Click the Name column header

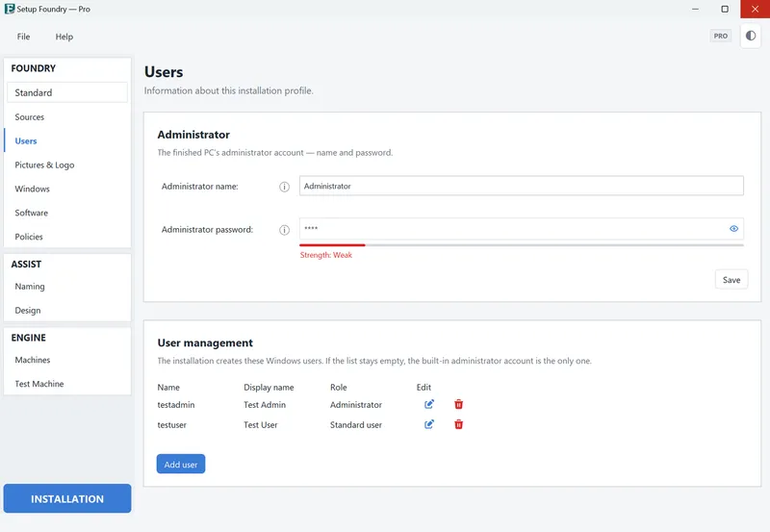[x=168, y=388]
